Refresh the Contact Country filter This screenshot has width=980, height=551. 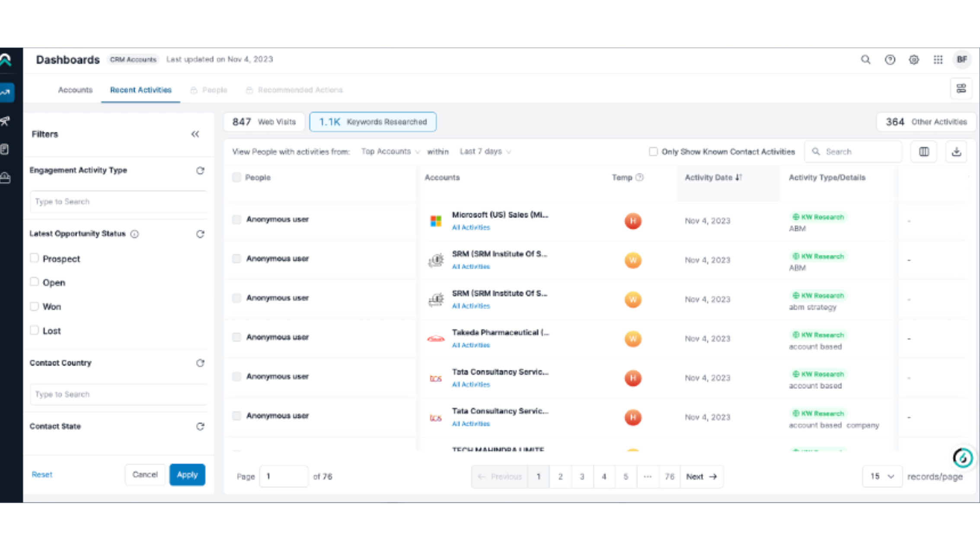(200, 363)
